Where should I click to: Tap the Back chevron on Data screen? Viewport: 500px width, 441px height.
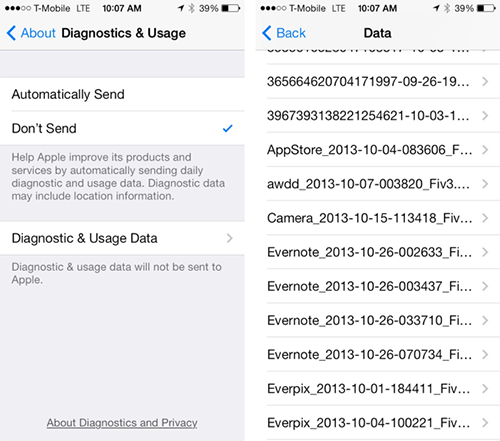267,33
